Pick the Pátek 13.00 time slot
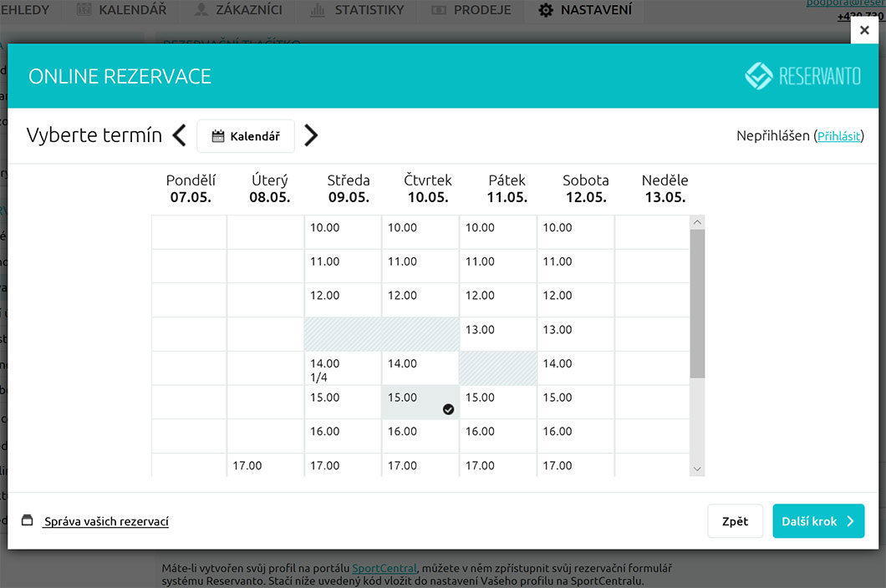886x588 pixels. (x=497, y=333)
